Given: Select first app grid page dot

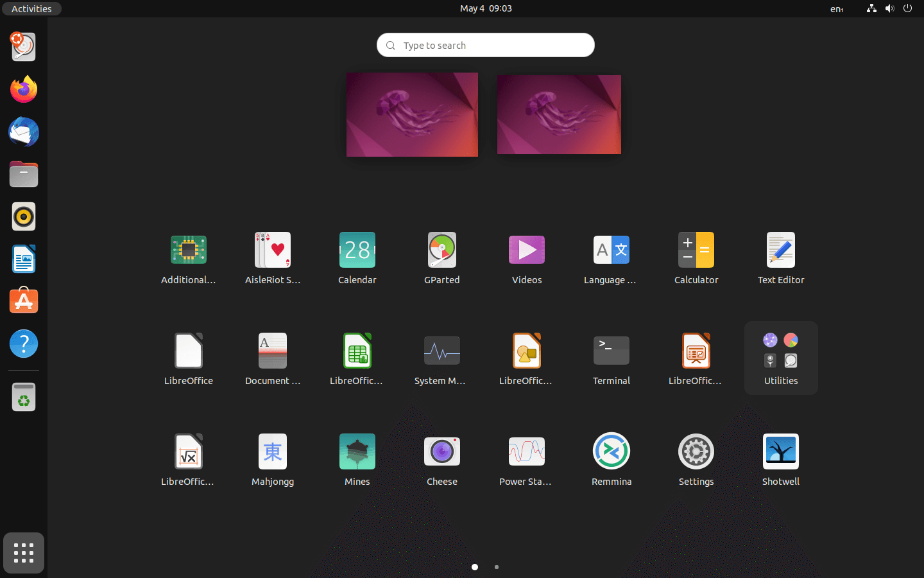Looking at the screenshot, I should [475, 567].
